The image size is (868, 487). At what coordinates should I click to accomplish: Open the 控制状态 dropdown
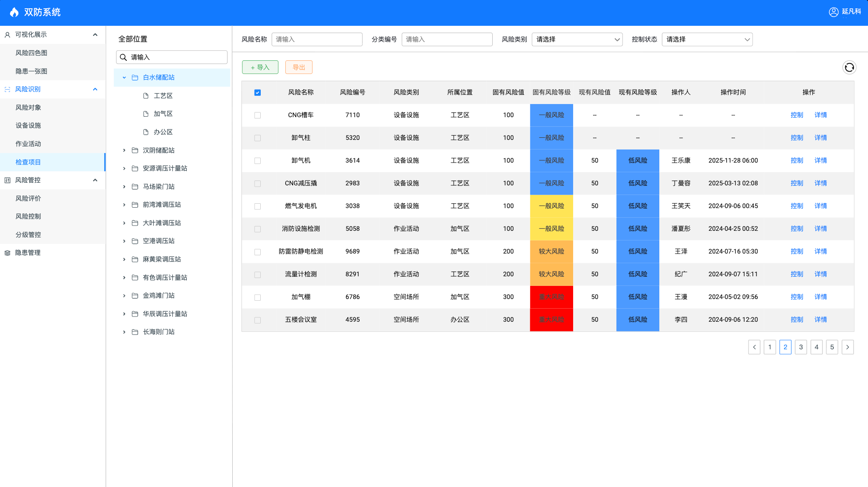pyautogui.click(x=707, y=39)
